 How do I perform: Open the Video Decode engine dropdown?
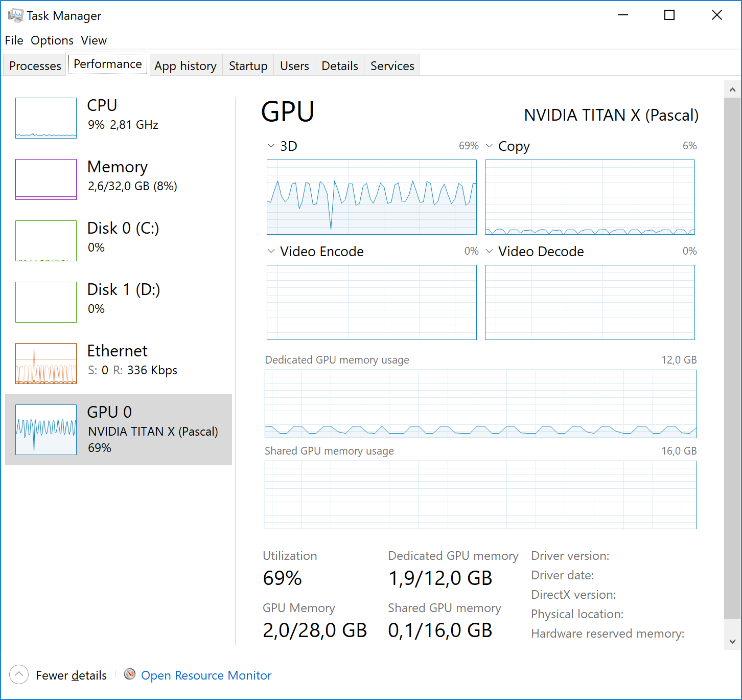point(489,251)
